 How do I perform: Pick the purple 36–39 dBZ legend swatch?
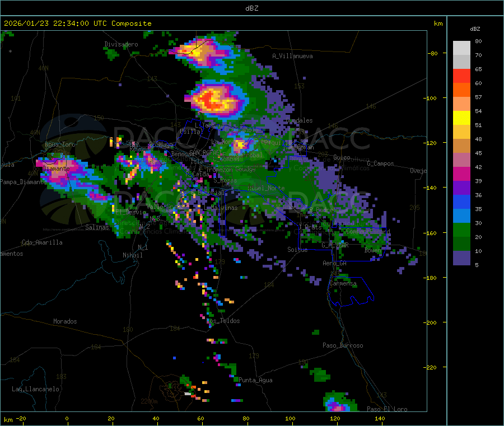coord(461,188)
